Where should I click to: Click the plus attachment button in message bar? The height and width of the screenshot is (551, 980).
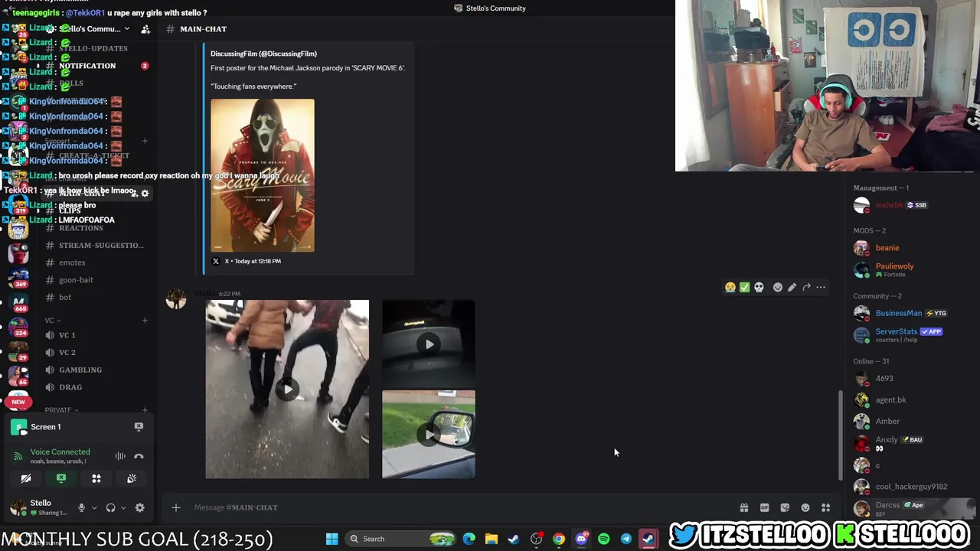click(x=176, y=507)
